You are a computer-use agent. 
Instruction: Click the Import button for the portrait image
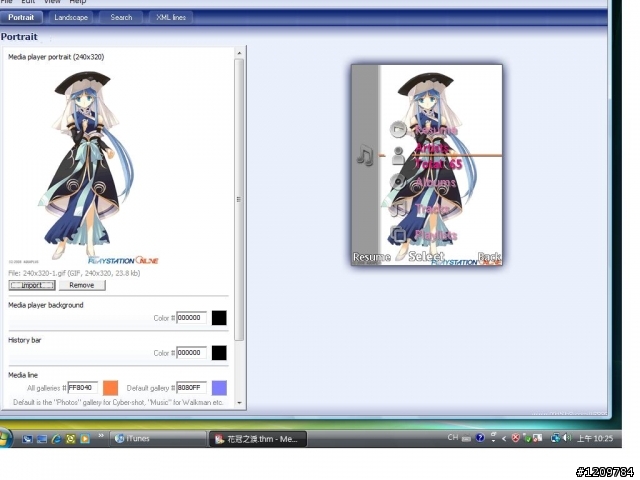(x=32, y=285)
